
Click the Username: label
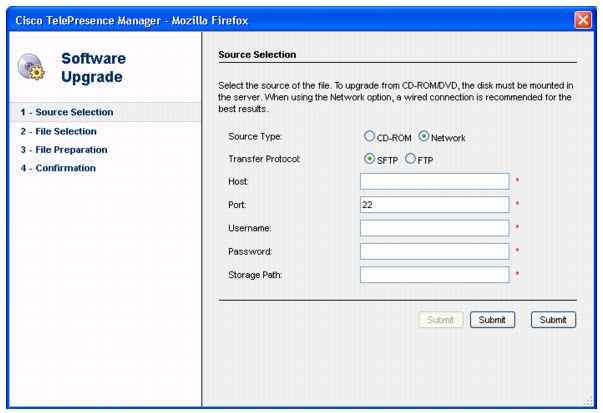[250, 228]
